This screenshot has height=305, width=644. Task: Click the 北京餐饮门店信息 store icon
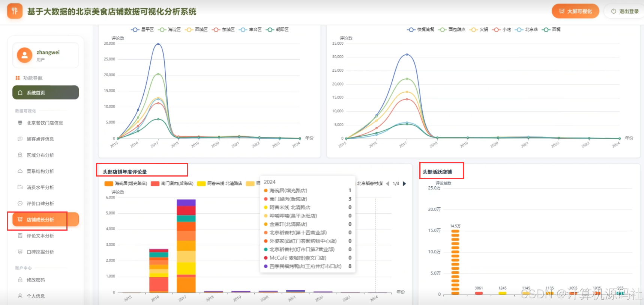[x=20, y=123]
